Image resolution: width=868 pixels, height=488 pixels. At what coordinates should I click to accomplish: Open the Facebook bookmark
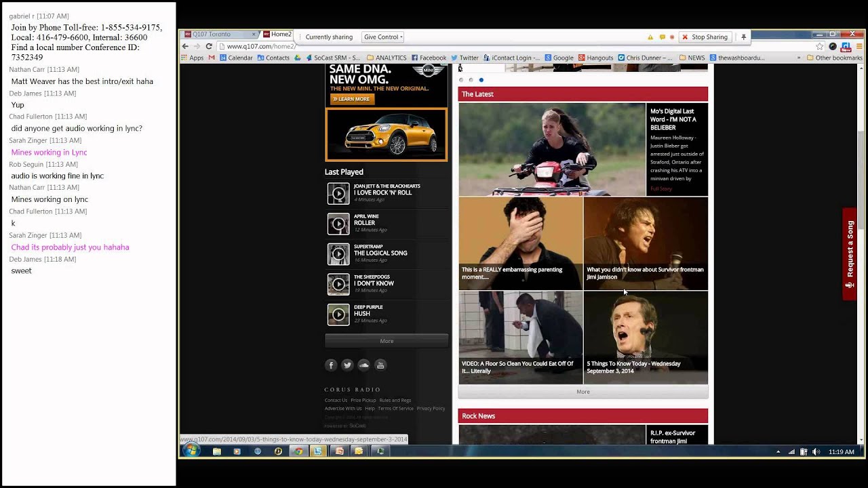pos(428,58)
